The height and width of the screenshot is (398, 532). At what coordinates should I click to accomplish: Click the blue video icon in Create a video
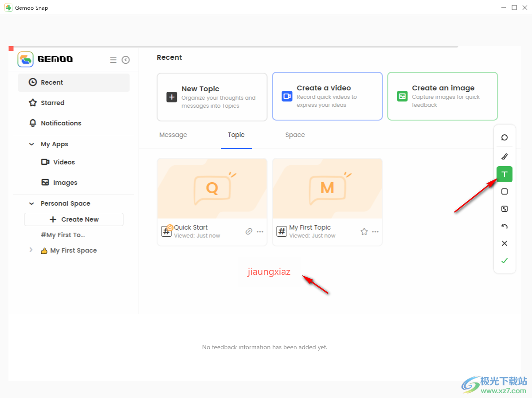(x=287, y=96)
